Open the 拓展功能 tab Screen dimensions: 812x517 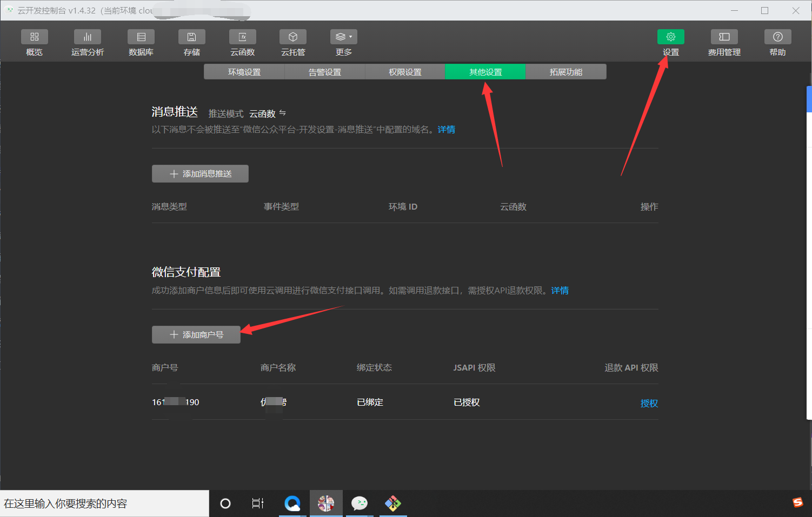pos(565,71)
